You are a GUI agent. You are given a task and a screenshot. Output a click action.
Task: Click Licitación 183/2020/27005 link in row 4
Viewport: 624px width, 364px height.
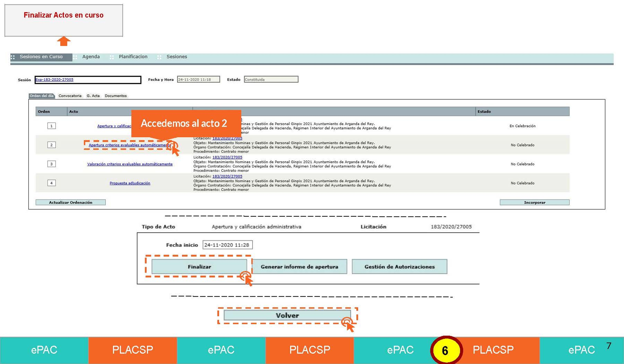point(227,176)
